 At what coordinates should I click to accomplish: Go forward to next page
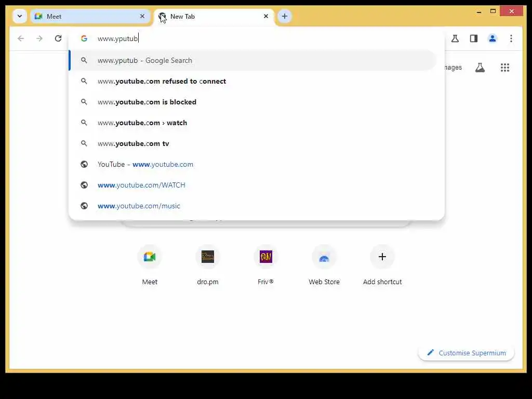[x=39, y=38]
